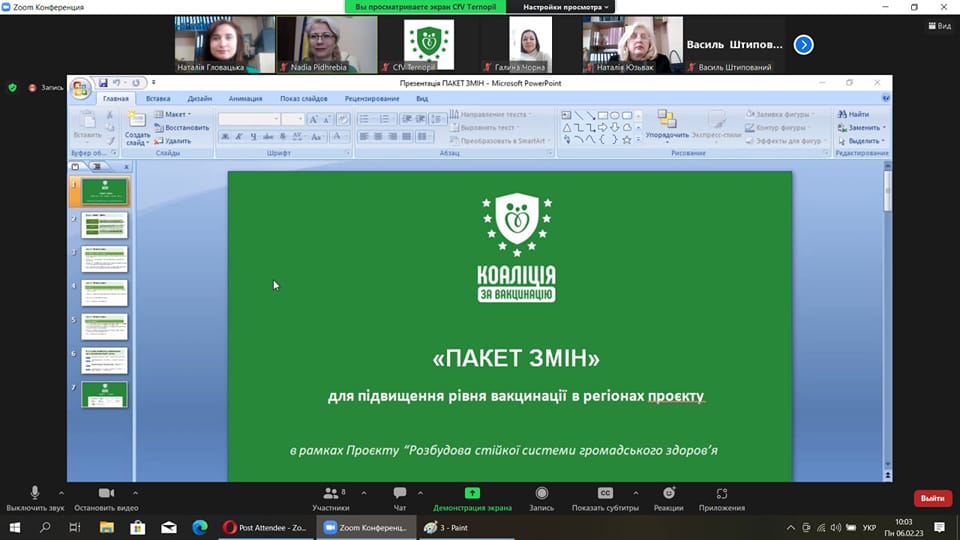The image size is (960, 540).
Task: Click Вид button at top right of Zoom
Action: click(x=940, y=26)
